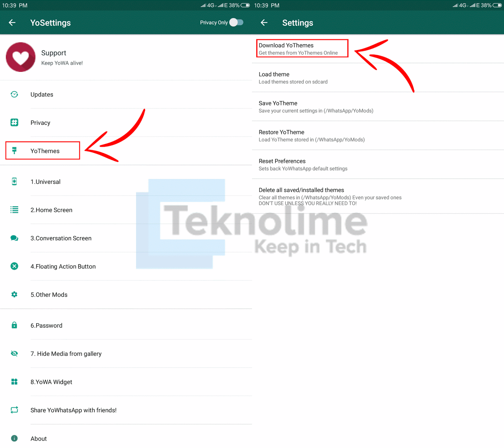Open the Updates clock icon
504x448 pixels.
14,94
